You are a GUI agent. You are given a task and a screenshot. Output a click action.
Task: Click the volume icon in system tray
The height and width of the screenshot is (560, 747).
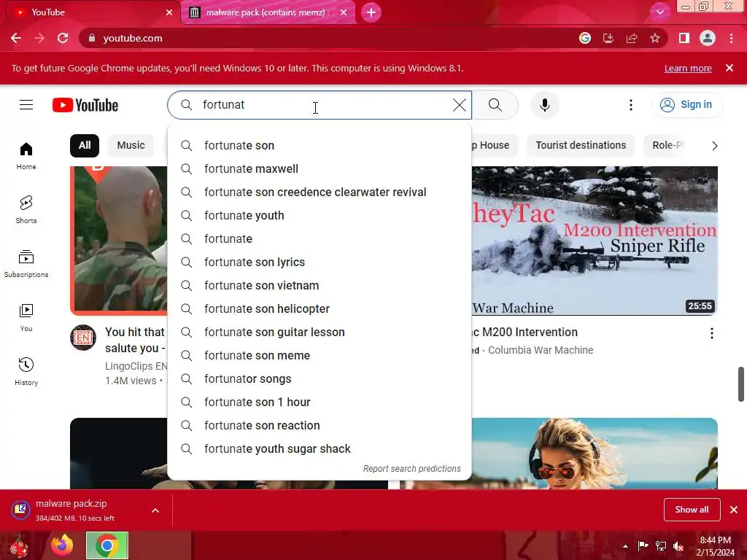[678, 545]
